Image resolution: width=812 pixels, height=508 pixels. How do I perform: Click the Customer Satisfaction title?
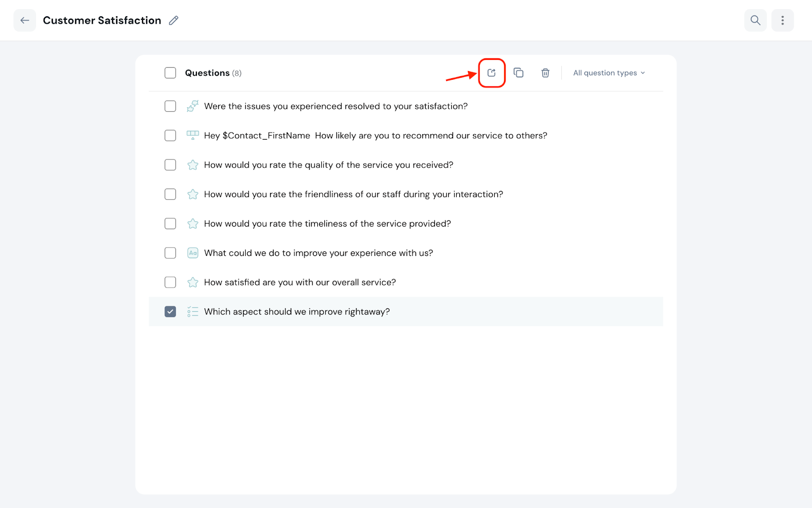tap(102, 20)
